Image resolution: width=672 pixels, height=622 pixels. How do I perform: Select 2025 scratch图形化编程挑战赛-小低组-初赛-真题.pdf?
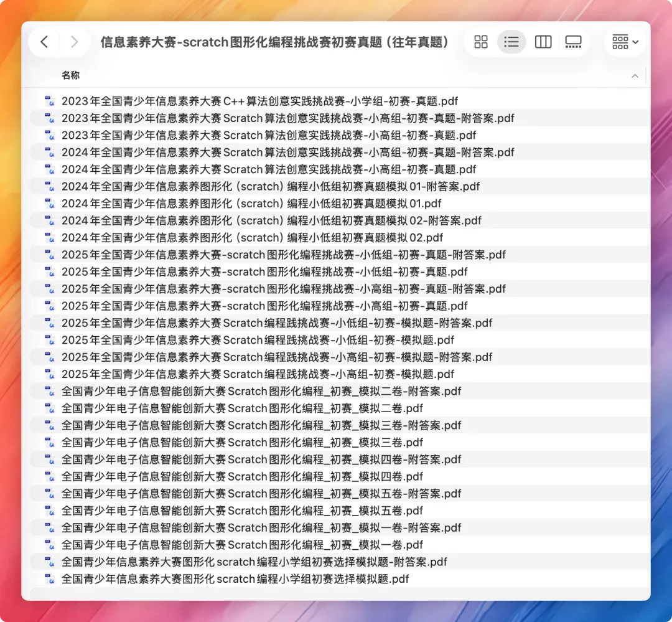click(x=264, y=271)
